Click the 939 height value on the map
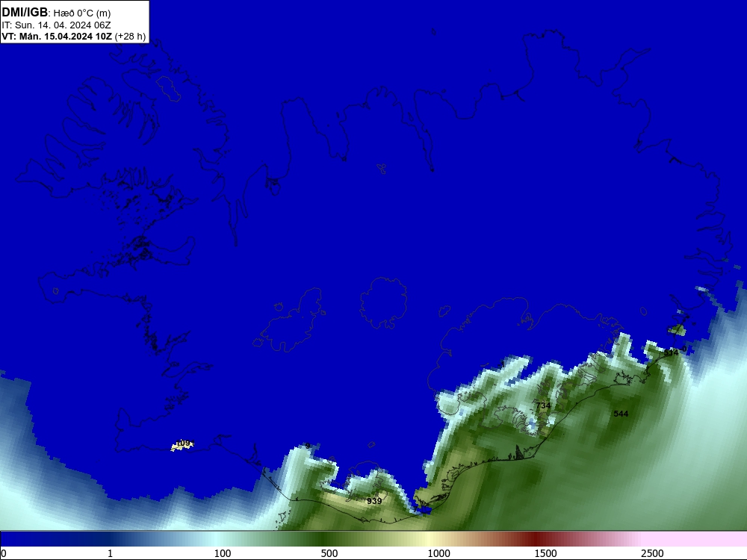 pyautogui.click(x=374, y=501)
